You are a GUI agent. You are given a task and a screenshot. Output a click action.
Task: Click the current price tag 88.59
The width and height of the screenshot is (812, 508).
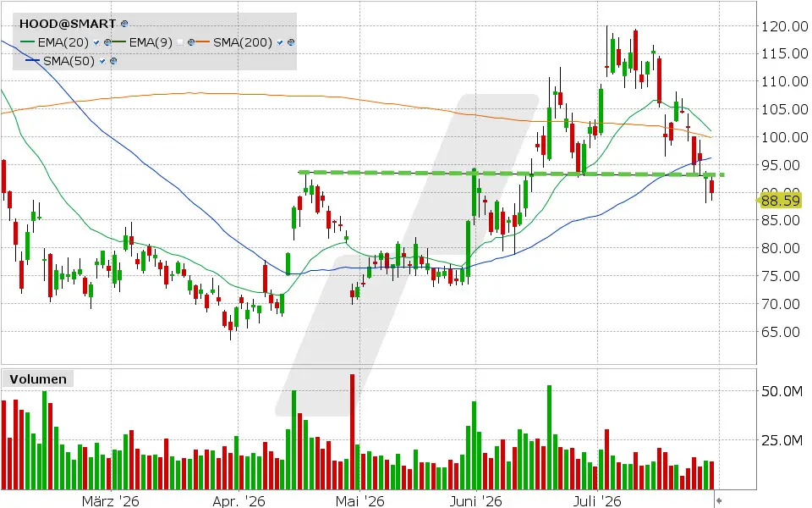pos(779,200)
